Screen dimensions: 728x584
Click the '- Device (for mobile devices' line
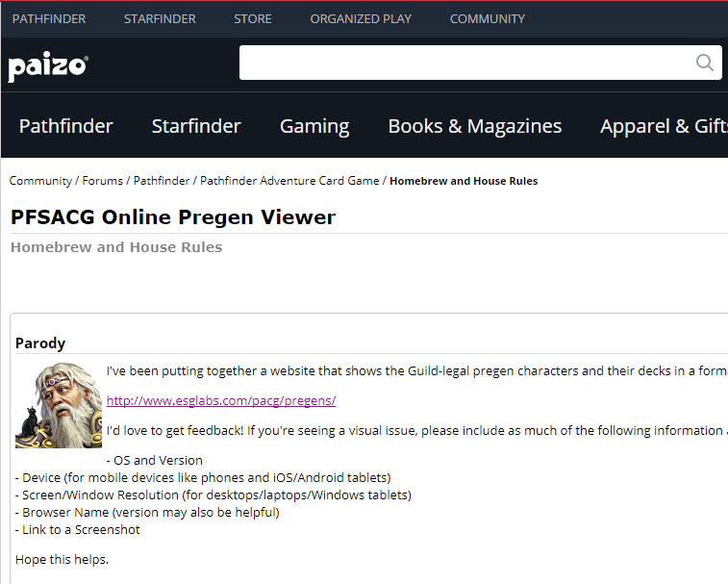point(203,477)
